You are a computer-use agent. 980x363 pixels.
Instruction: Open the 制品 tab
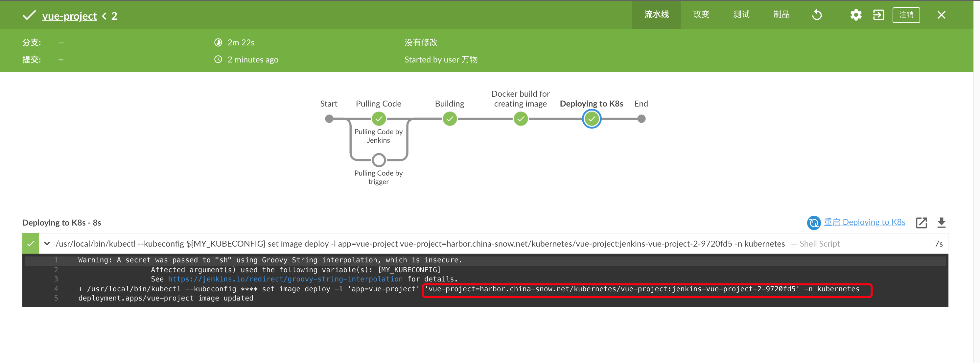pyautogui.click(x=781, y=15)
